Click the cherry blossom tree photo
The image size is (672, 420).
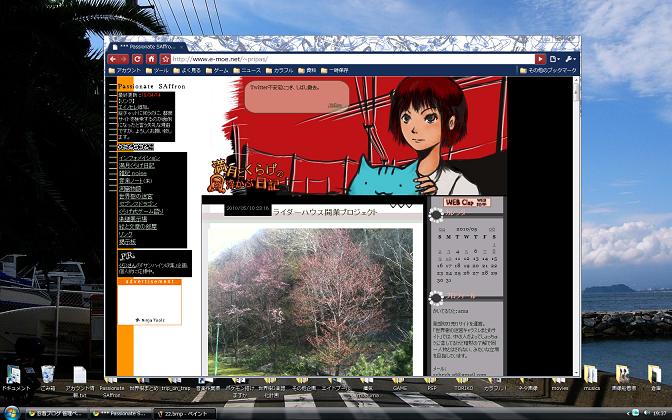pos(310,302)
